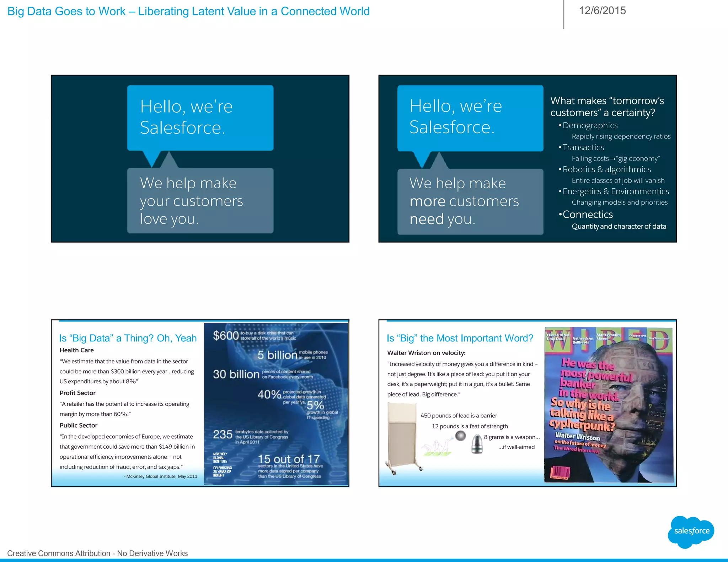
Task: Click the 'We help make your customers love you' bubble
Action: point(200,201)
